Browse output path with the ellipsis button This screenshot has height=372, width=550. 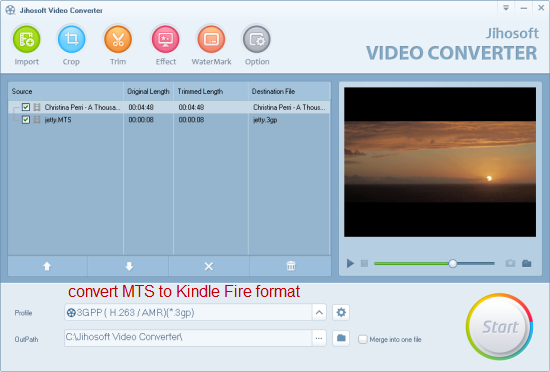(x=319, y=338)
